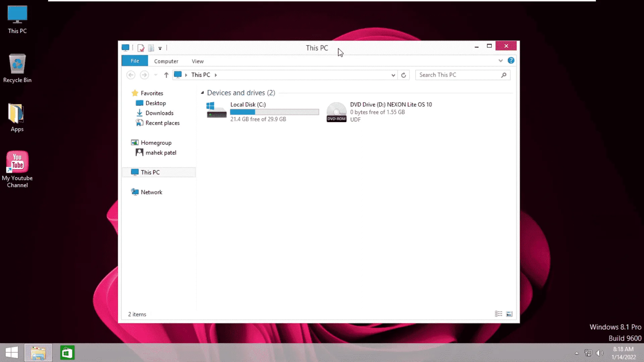Select Desktop under Favorites
This screenshot has height=362, width=644.
(x=151, y=103)
